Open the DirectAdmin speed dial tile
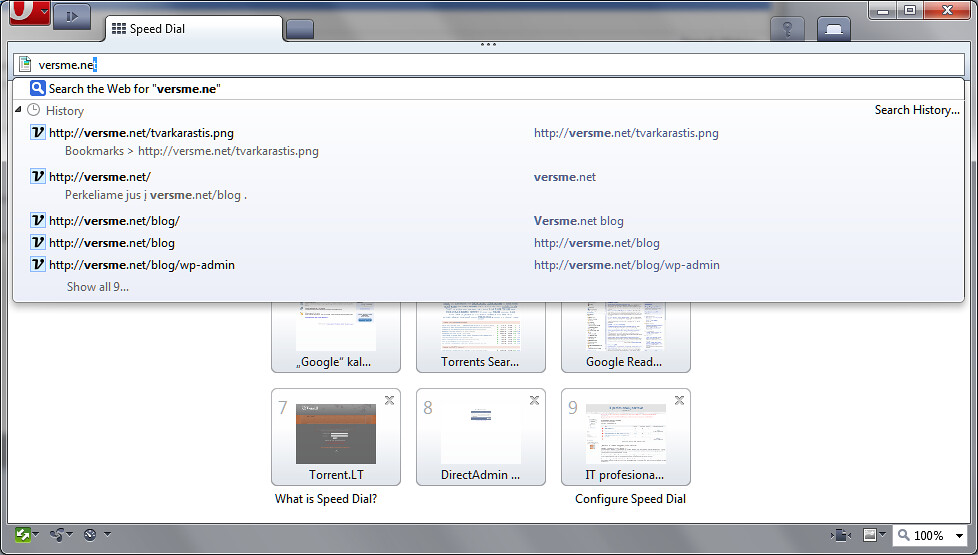This screenshot has height=555, width=978. [480, 437]
